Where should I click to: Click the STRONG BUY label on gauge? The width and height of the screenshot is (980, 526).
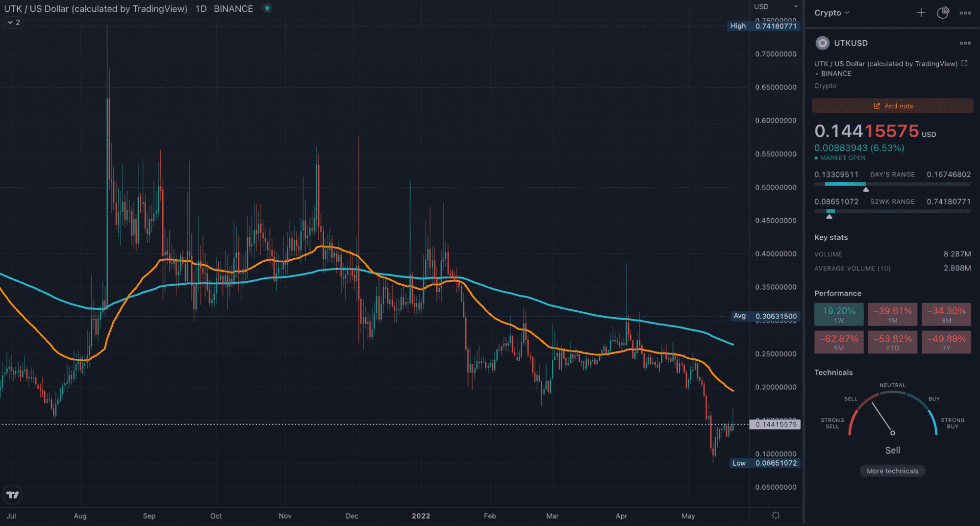coord(953,424)
